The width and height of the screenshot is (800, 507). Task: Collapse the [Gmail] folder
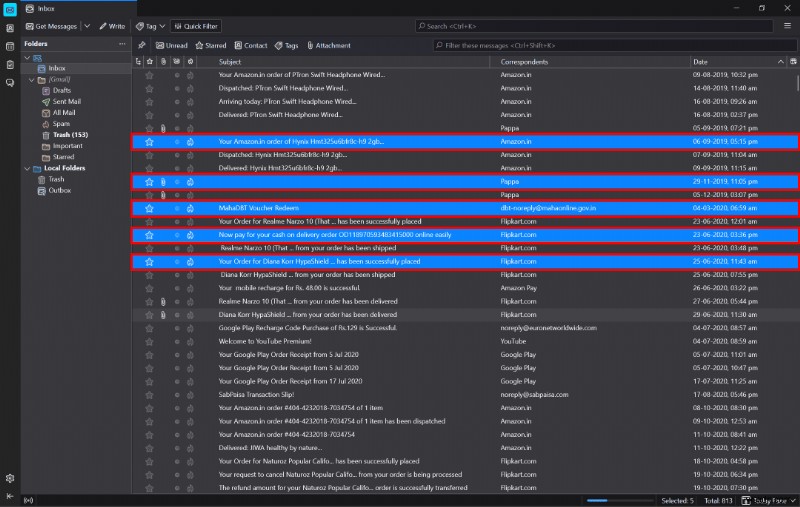click(x=32, y=80)
